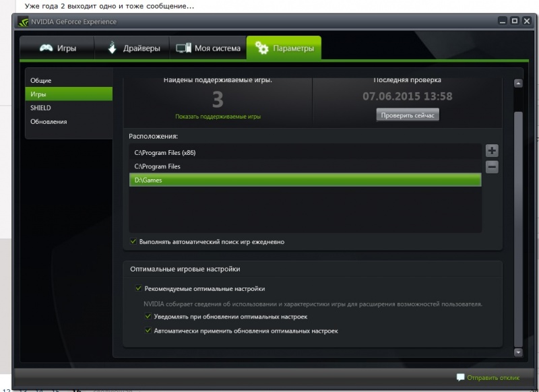Click the speech bubble feedback icon

(460, 377)
